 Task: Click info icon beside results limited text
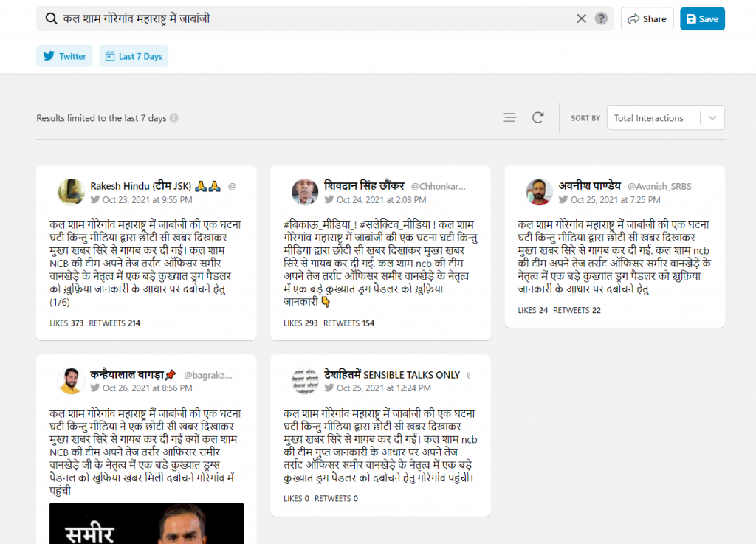click(x=174, y=118)
